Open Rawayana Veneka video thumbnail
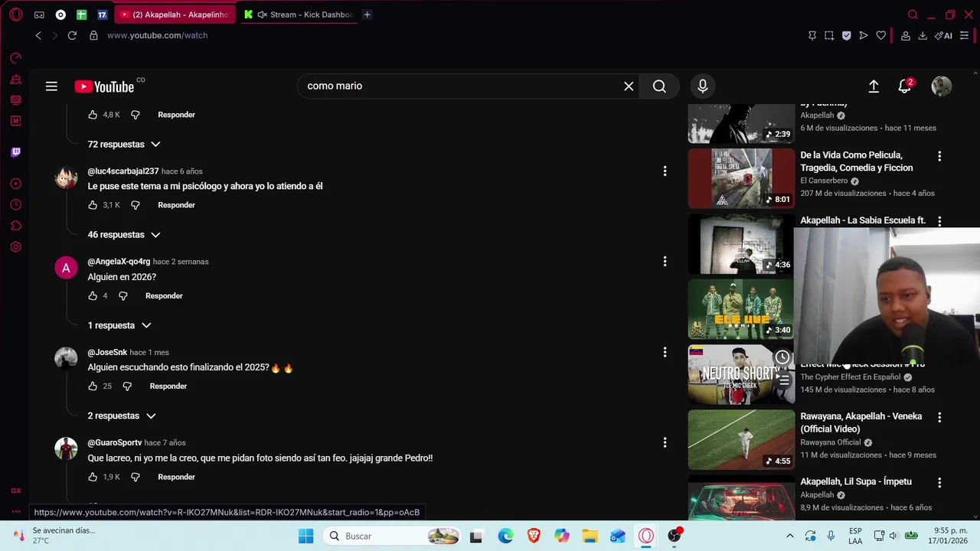 pos(741,440)
